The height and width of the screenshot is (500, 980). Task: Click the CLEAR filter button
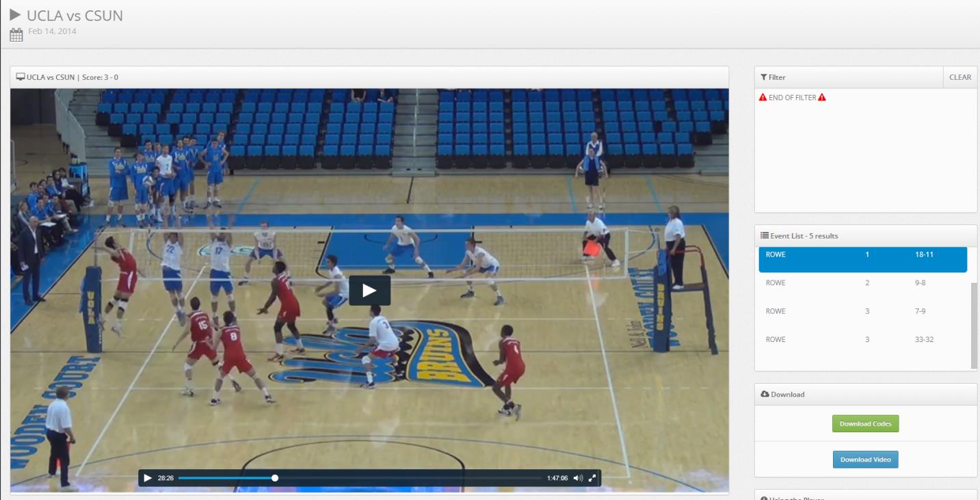960,77
